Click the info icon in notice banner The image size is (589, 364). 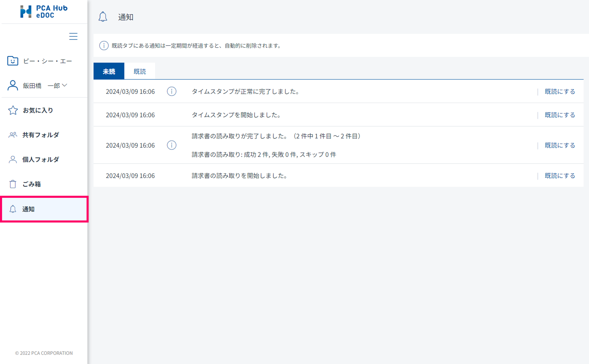104,45
